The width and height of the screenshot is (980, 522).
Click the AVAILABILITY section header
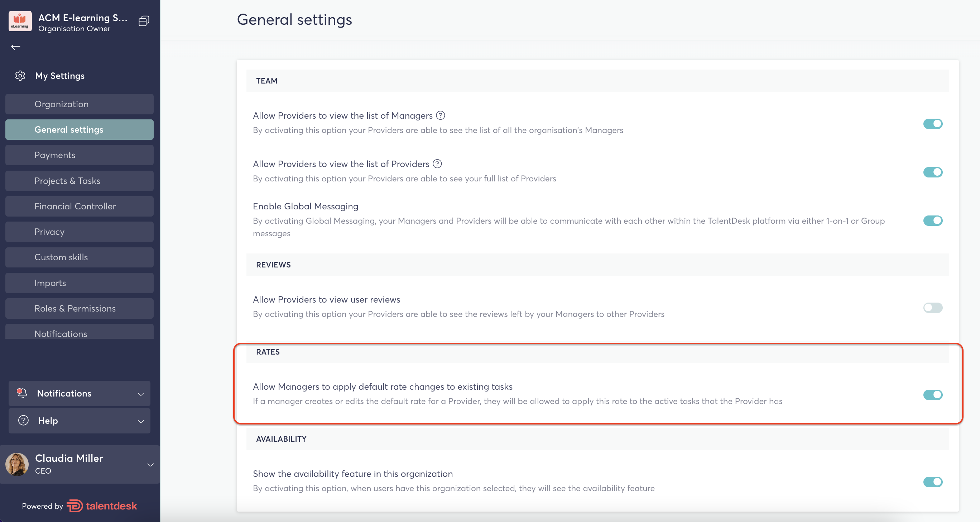click(281, 439)
